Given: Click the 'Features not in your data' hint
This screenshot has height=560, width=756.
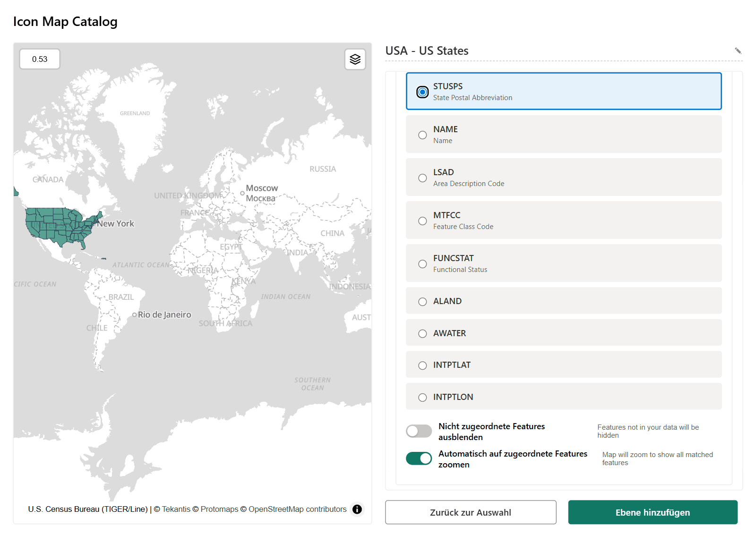Looking at the screenshot, I should 648,431.
